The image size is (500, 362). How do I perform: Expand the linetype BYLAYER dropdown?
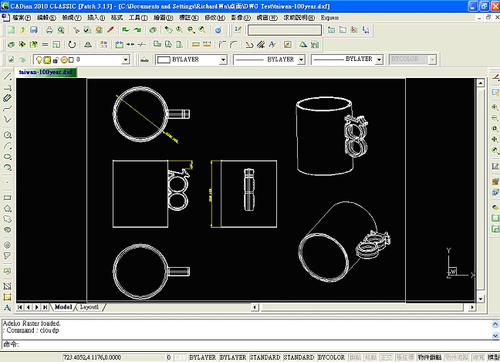coord(301,60)
